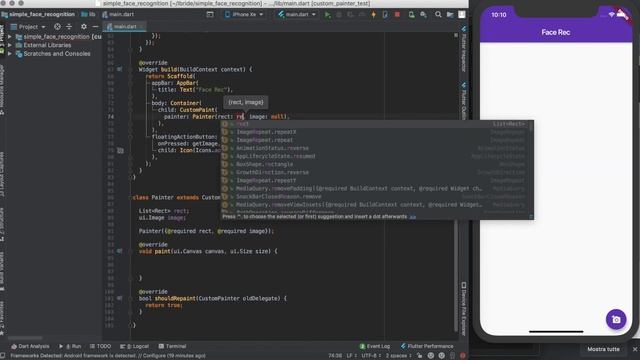Click the locate target icon in the Project panel

(57, 27)
